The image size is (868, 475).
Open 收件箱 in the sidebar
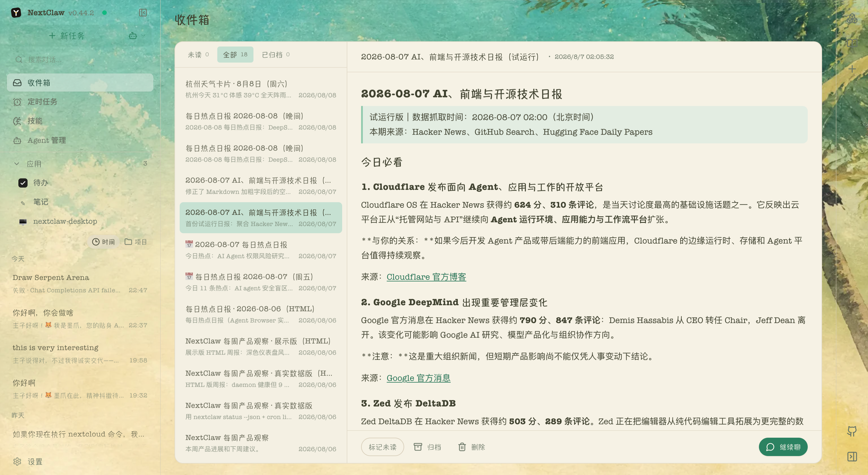pos(80,83)
